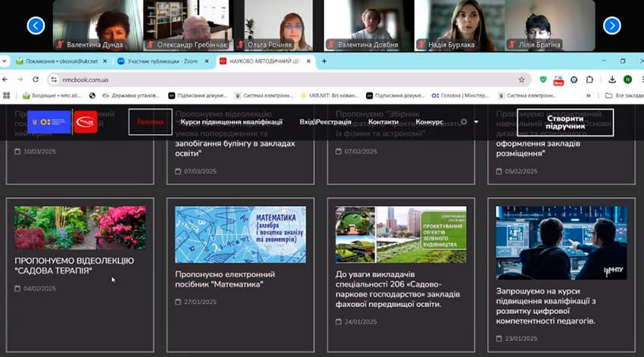644x357 pixels.
Task: Open the UKR.NET: Всі новин... bookmark
Action: (330, 96)
